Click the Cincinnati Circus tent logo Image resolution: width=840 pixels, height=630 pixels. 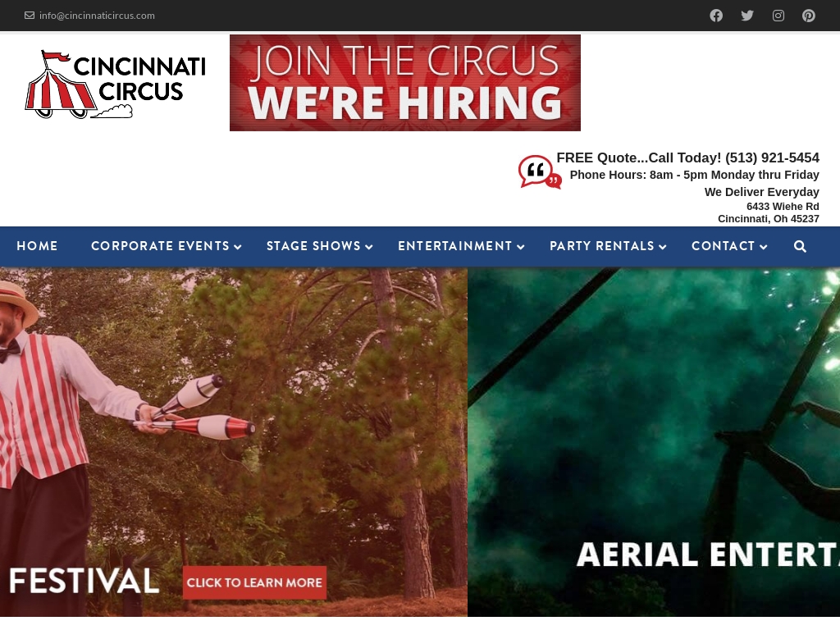115,84
